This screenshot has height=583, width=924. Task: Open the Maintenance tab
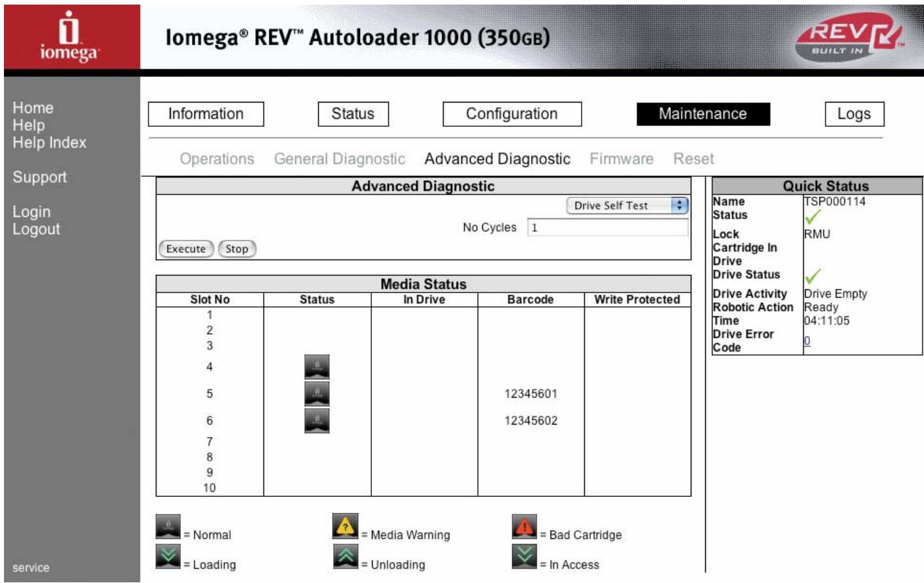coord(703,114)
